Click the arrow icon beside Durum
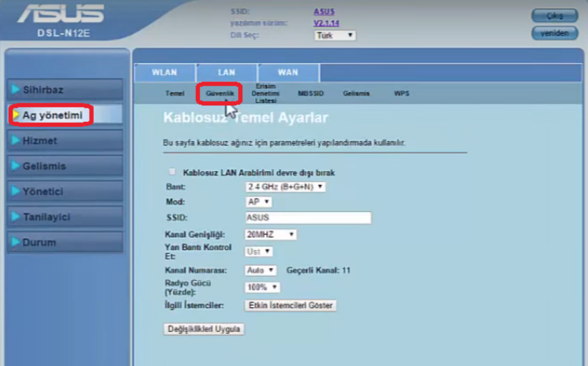The image size is (588, 366). pyautogui.click(x=16, y=242)
